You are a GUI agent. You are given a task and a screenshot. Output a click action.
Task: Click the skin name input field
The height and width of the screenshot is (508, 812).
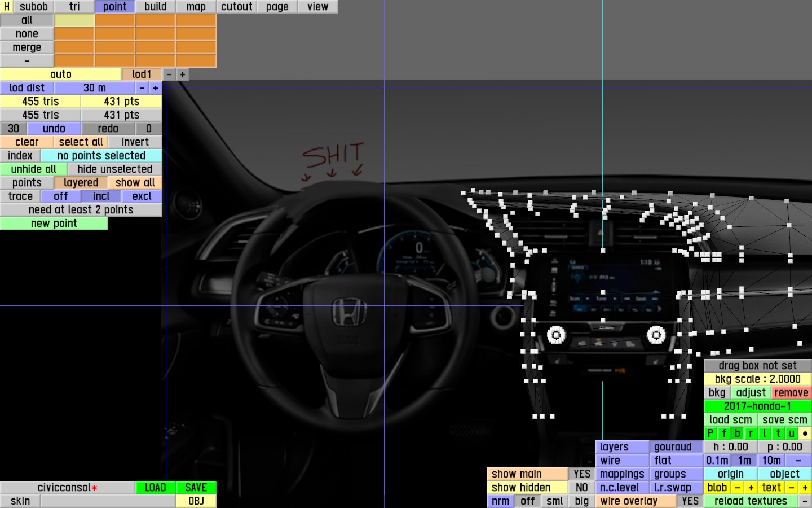point(108,501)
